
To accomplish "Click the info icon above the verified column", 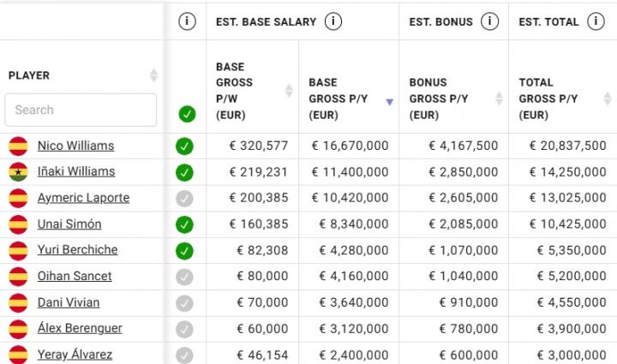I will (187, 21).
